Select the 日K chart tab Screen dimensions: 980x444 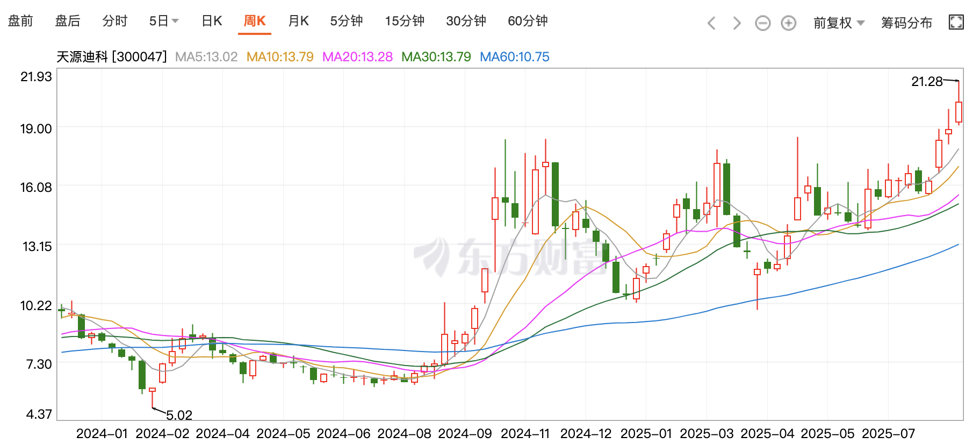[x=212, y=21]
